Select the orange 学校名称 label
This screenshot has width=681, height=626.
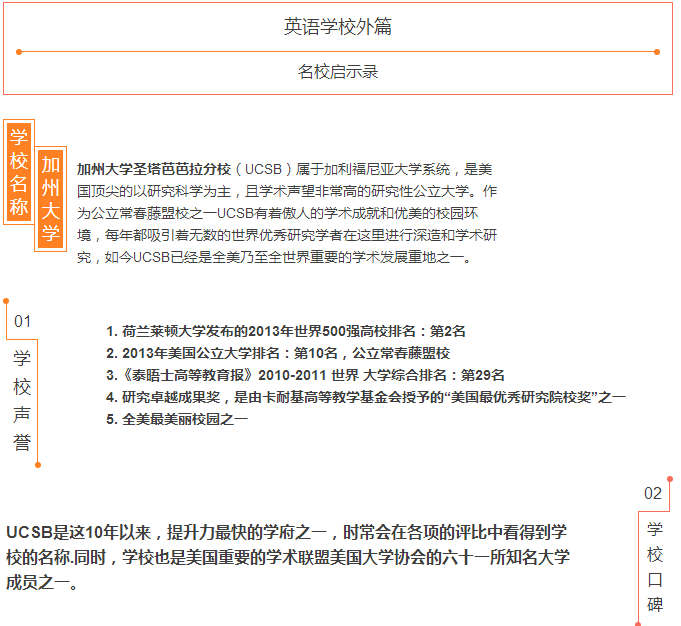click(19, 172)
